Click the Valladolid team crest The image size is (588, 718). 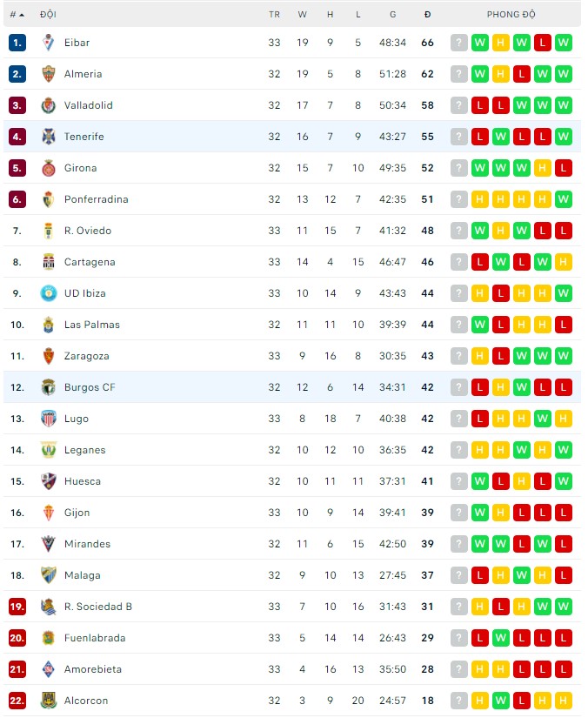click(x=48, y=105)
